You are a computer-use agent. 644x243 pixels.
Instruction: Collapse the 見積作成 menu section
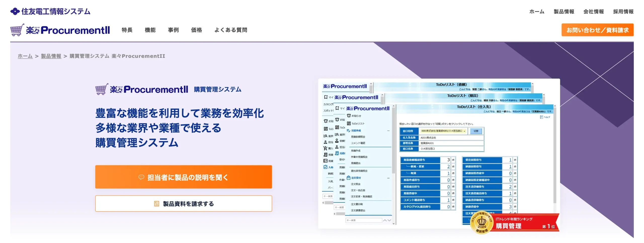point(389,131)
